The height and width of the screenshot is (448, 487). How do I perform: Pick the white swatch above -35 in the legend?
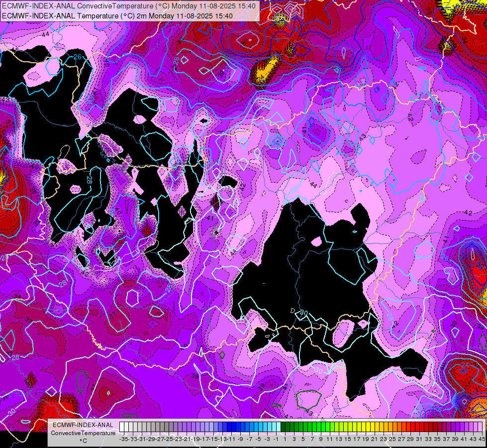[122, 427]
